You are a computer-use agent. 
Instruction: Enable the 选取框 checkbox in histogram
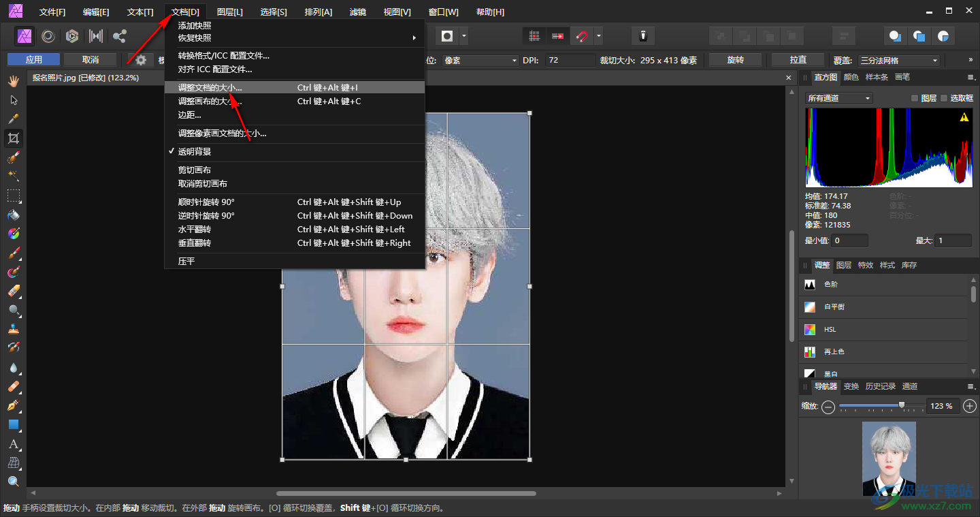click(944, 98)
